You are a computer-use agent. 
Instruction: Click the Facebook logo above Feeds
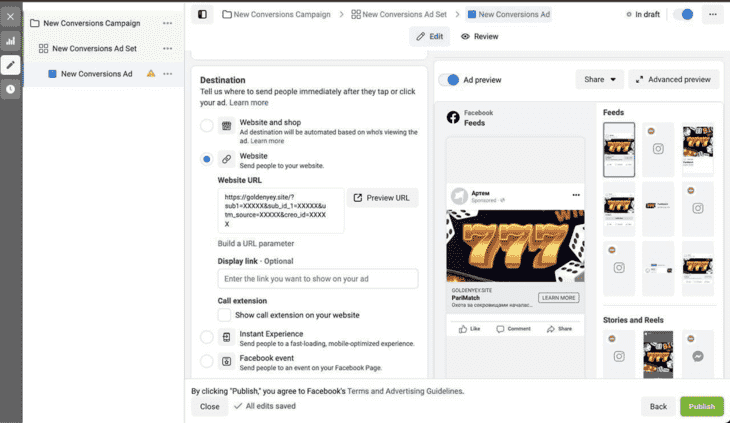click(x=453, y=117)
